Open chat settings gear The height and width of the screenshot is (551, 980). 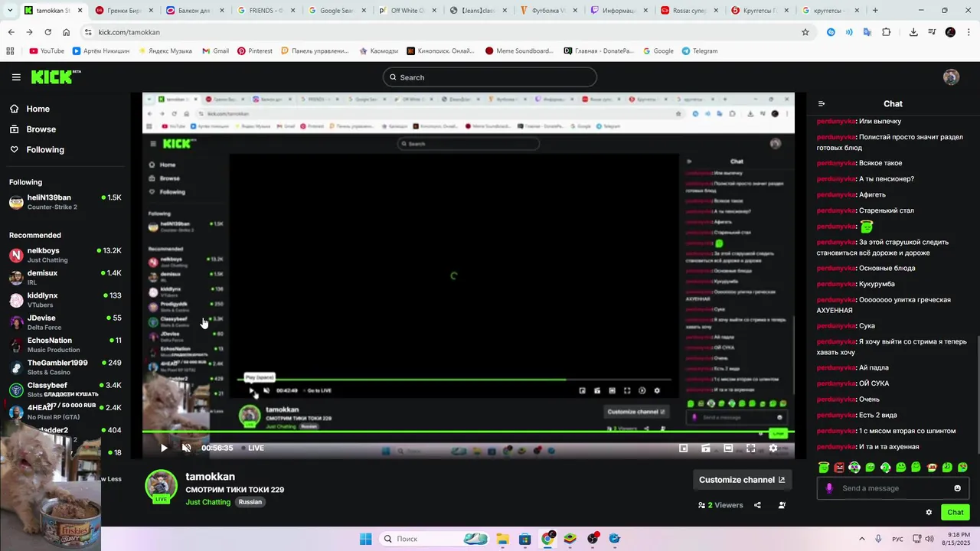(929, 513)
